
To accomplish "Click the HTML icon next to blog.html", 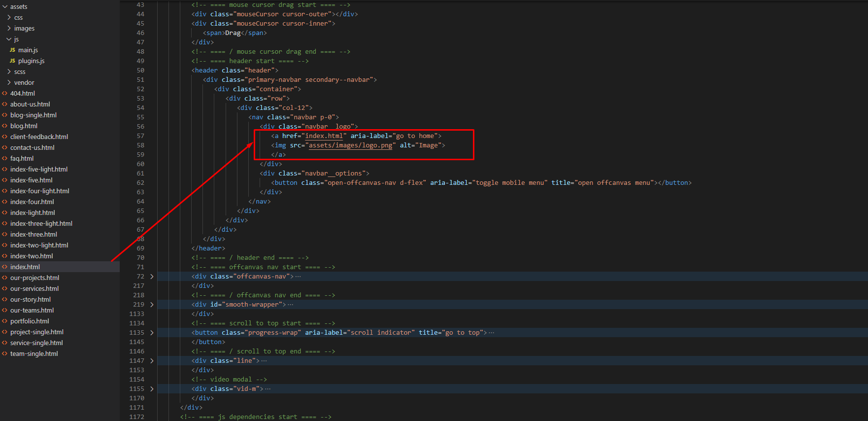I will click(x=5, y=126).
